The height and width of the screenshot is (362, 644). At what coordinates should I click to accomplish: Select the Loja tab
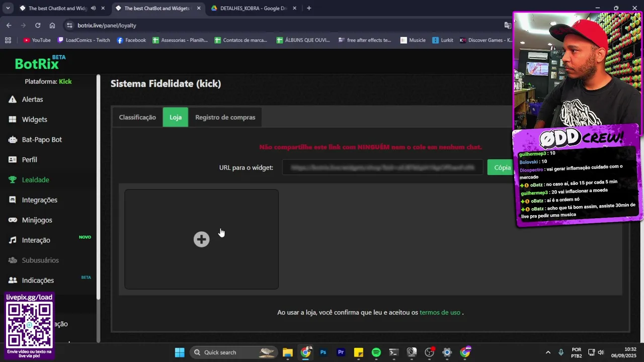click(x=176, y=117)
